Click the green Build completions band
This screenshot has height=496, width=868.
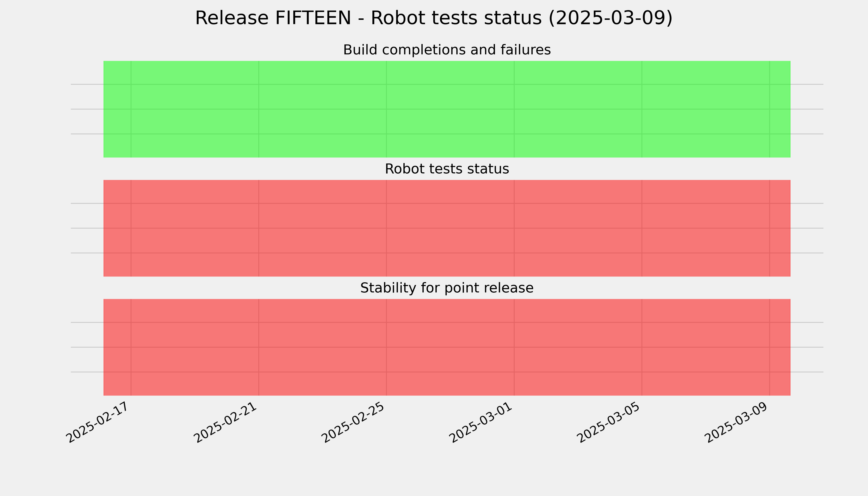(447, 109)
